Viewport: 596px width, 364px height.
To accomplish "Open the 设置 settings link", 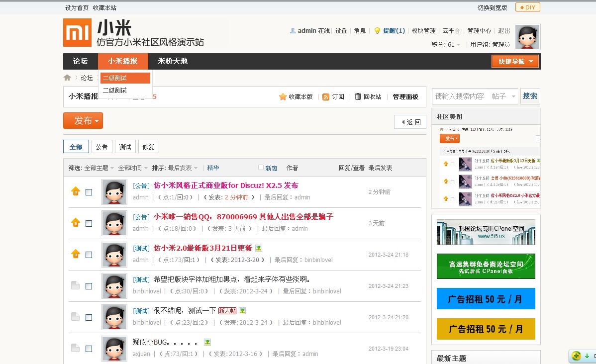I will [341, 31].
